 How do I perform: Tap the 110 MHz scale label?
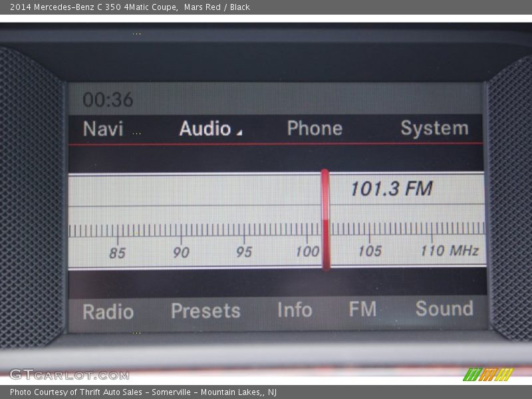pos(450,251)
